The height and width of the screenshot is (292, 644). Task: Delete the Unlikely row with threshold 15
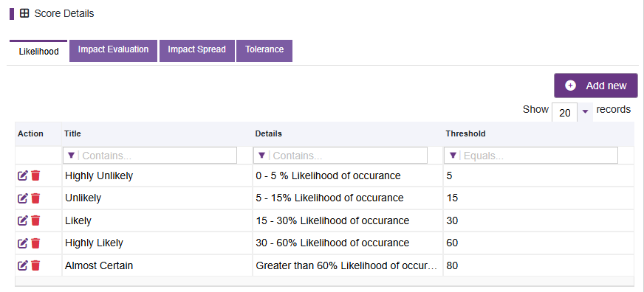tap(35, 198)
